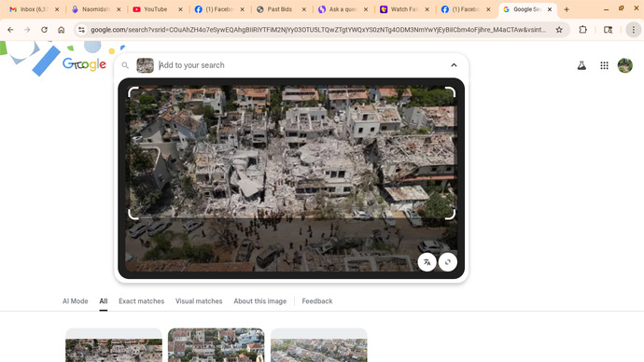Click the search magnifier icon
644x362 pixels.
(x=125, y=65)
